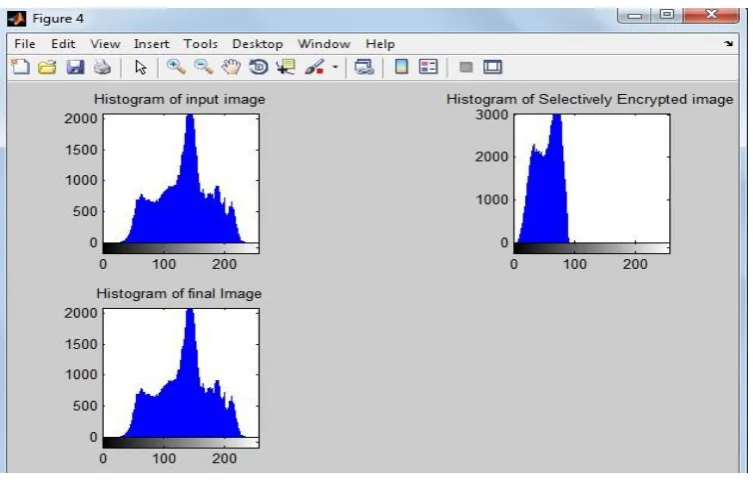Activate the Zoom Out magnifier tool
The image size is (753, 480).
click(x=204, y=67)
